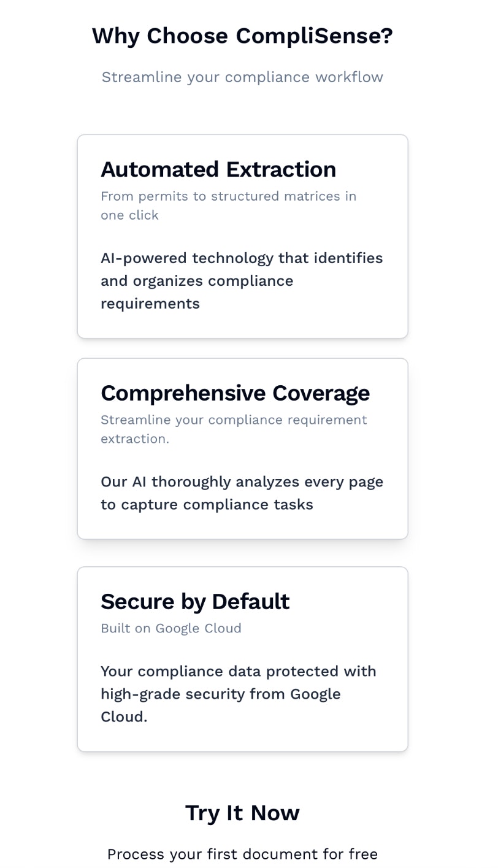This screenshot has height=868, width=498.
Task: Select 'to capture compliance tasks' line
Action: tap(207, 504)
